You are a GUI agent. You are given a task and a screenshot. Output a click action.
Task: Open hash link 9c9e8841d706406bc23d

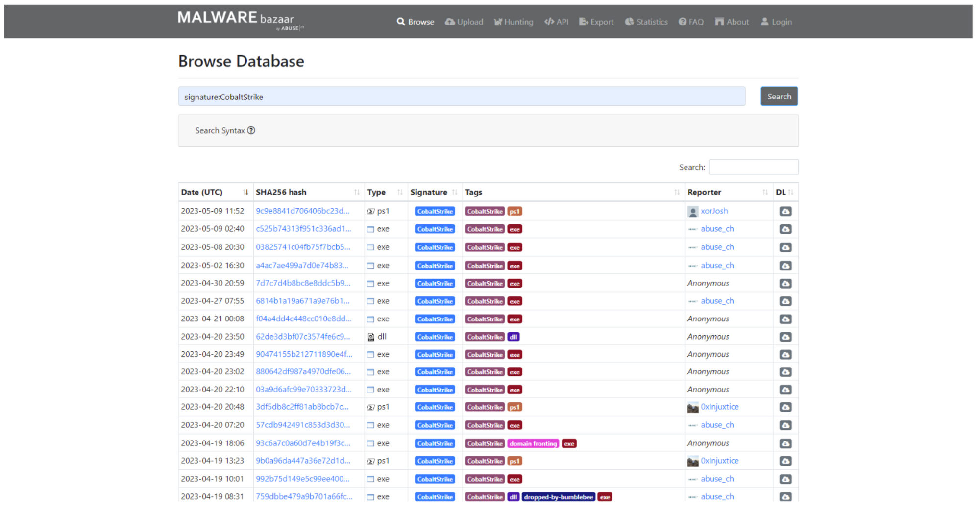point(302,211)
